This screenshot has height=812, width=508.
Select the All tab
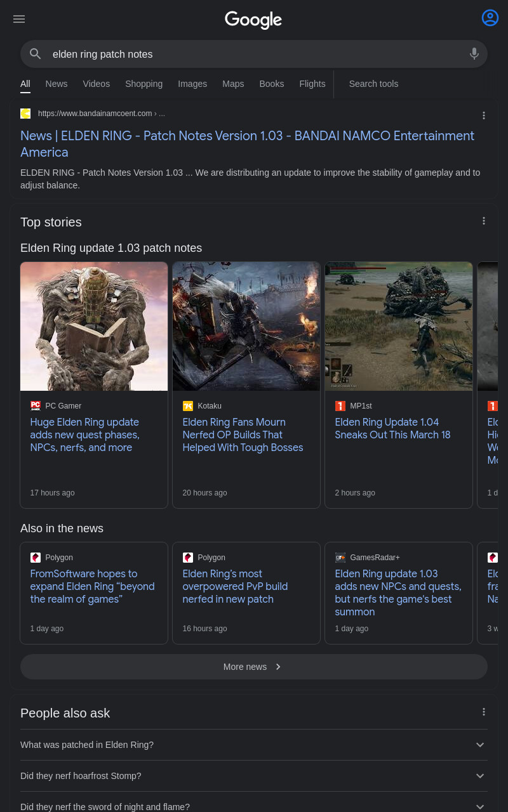click(25, 84)
